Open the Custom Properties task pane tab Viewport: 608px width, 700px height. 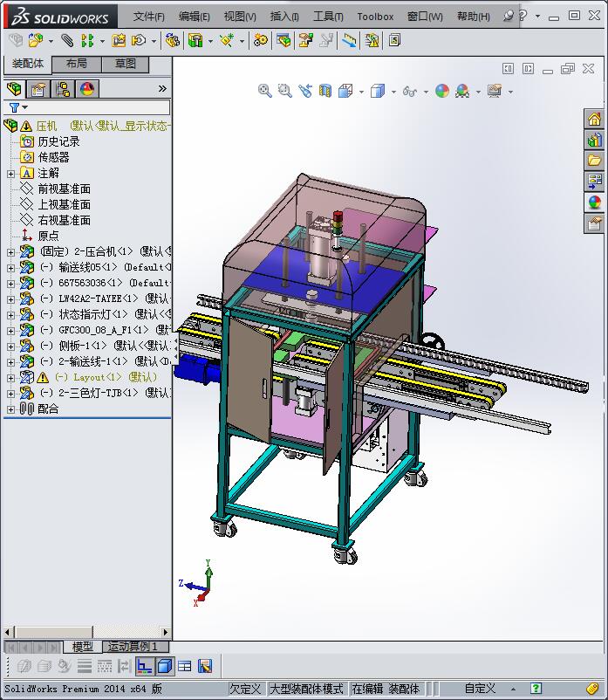point(594,223)
